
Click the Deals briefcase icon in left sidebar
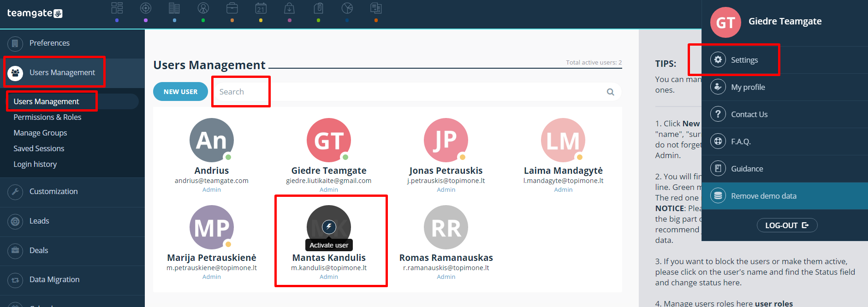(x=15, y=250)
